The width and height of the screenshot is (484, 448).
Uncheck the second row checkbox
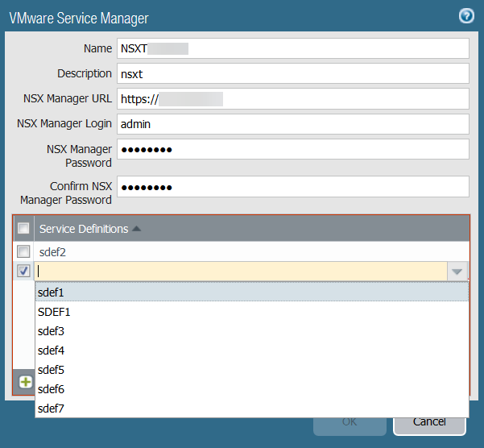click(24, 272)
